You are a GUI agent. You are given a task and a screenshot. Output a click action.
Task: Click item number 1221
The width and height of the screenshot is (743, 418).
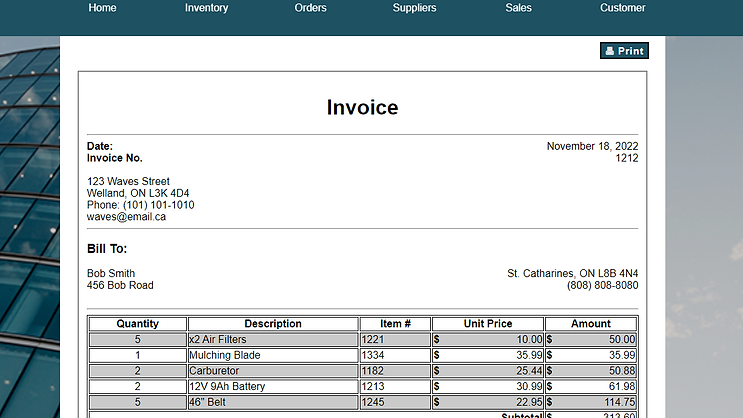coord(395,339)
